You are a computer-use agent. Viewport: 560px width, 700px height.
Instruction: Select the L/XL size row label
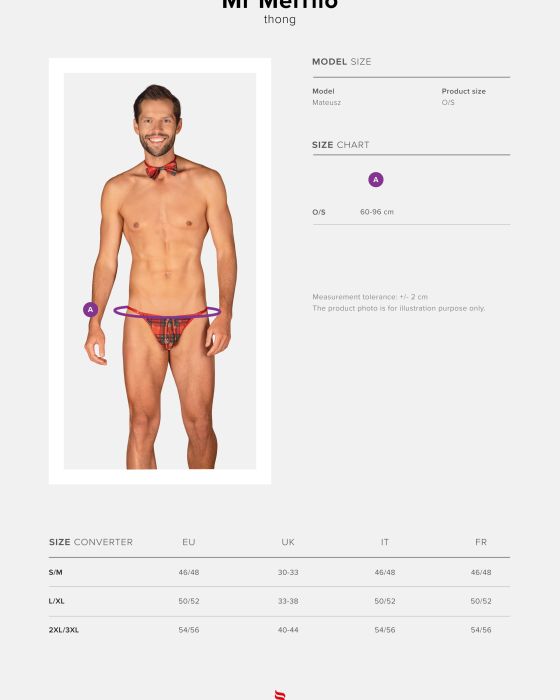[56, 601]
